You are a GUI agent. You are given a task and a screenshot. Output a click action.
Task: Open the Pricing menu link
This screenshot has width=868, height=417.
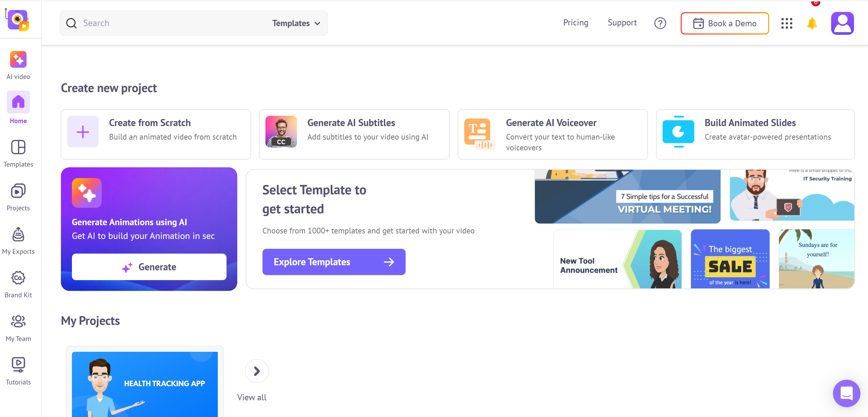(576, 23)
